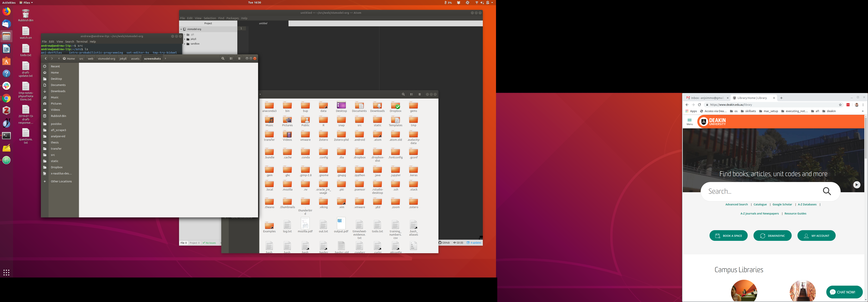
Task: Play the library banner video
Action: click(x=857, y=185)
